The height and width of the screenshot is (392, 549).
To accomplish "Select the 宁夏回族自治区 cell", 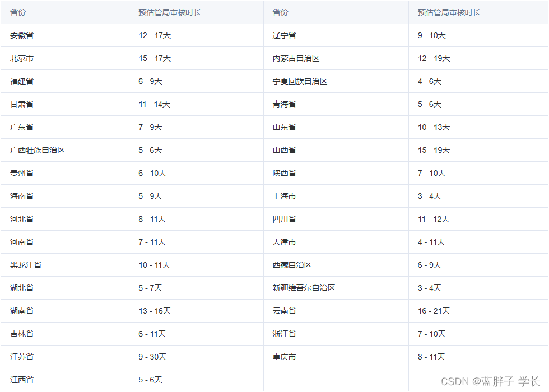I will (300, 81).
